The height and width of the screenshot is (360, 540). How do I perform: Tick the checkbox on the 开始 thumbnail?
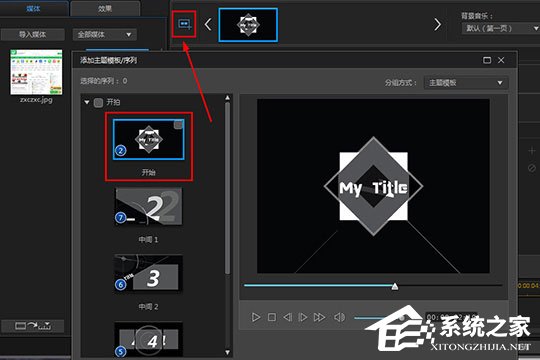point(178,125)
